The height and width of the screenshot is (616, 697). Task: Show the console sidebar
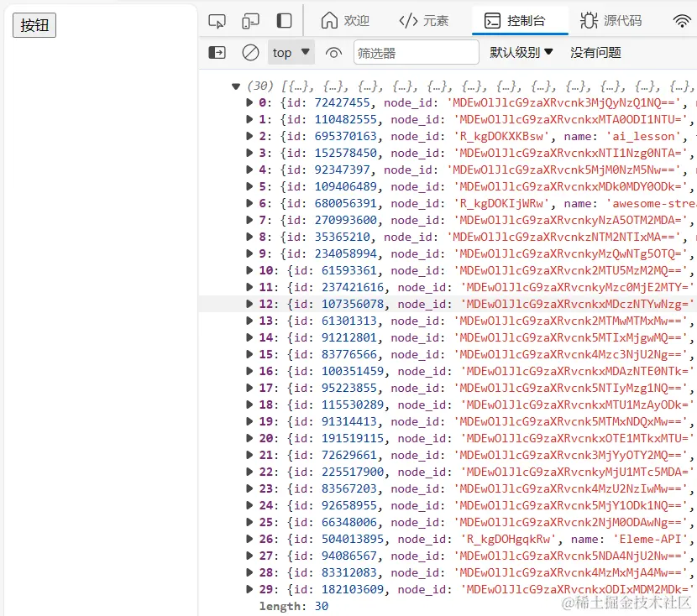click(217, 52)
